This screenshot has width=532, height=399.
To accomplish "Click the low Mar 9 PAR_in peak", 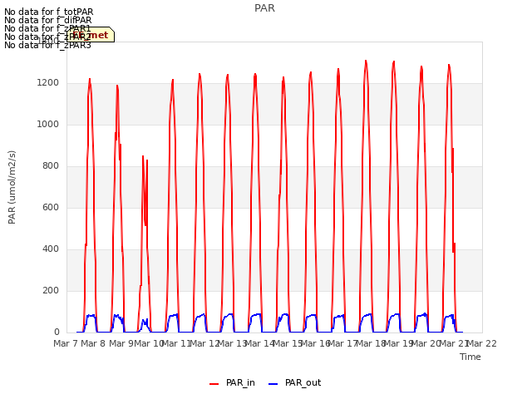I will tap(143, 156).
